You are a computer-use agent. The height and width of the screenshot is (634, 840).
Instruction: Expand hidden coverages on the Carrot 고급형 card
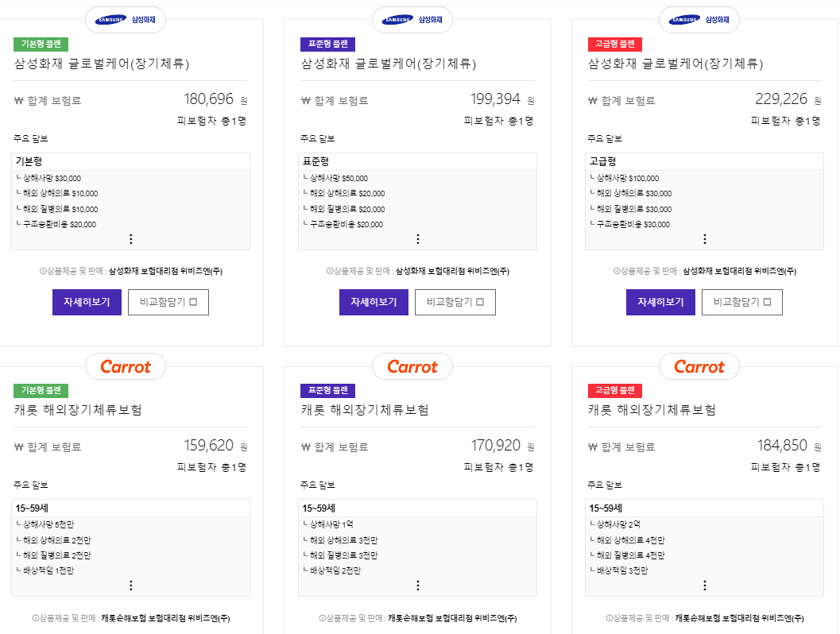point(704,584)
